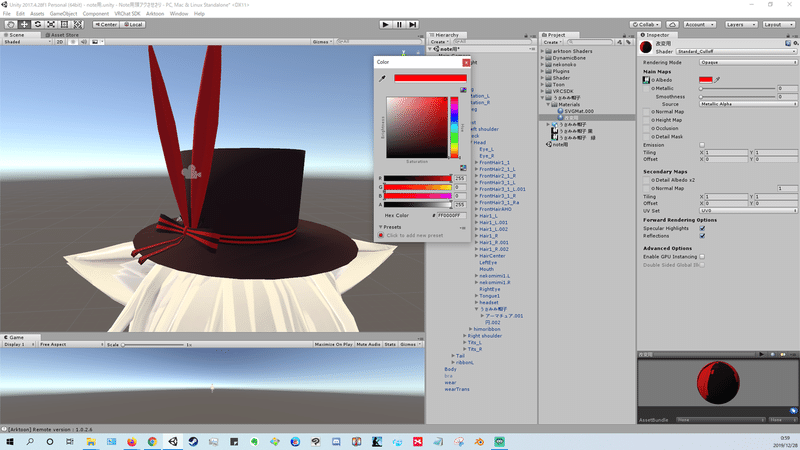800x450 pixels.
Task: Toggle pivot Center button
Action: [x=106, y=24]
